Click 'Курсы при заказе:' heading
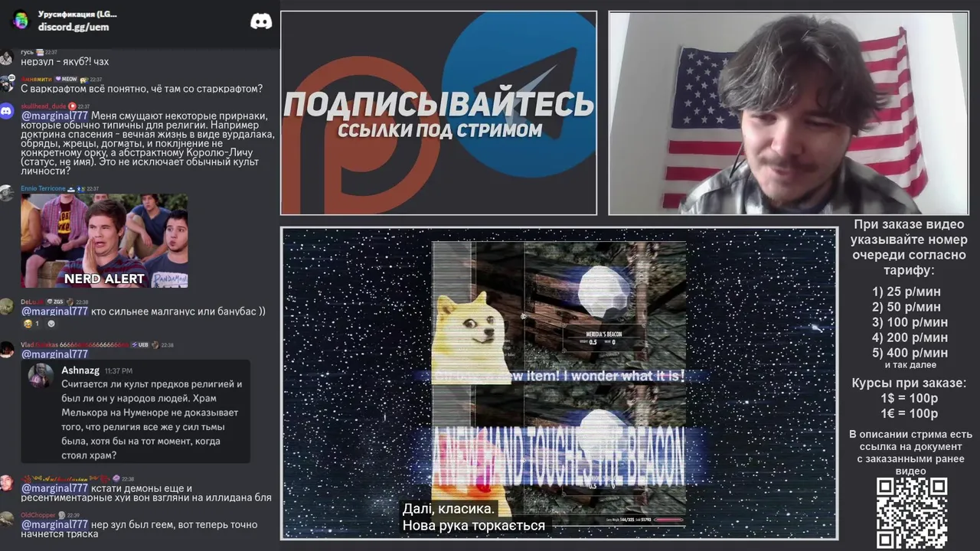 (909, 383)
